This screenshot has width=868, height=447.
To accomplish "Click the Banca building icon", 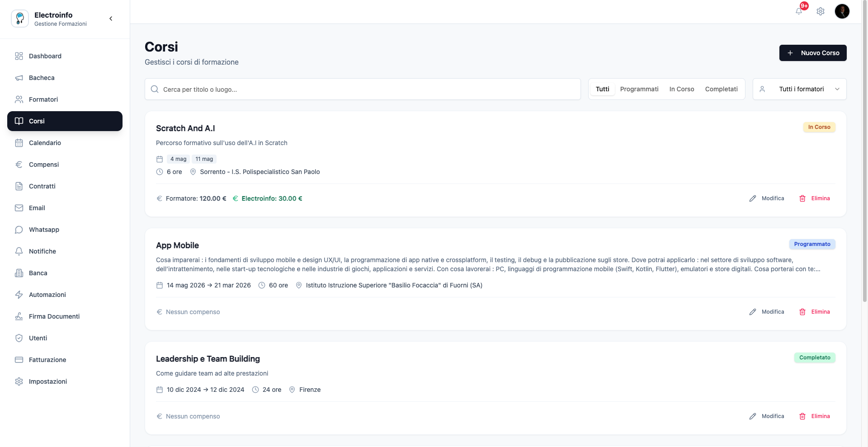I will (x=19, y=273).
